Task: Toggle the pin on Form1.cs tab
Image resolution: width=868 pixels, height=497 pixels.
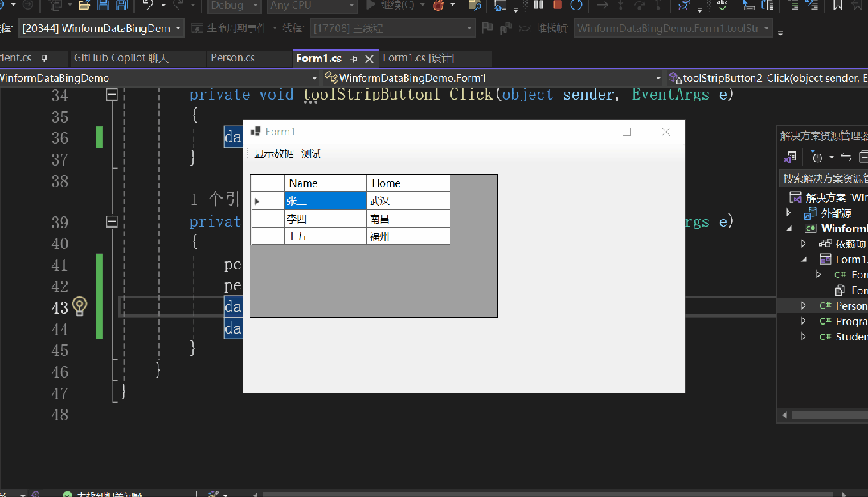Action: pyautogui.click(x=354, y=59)
